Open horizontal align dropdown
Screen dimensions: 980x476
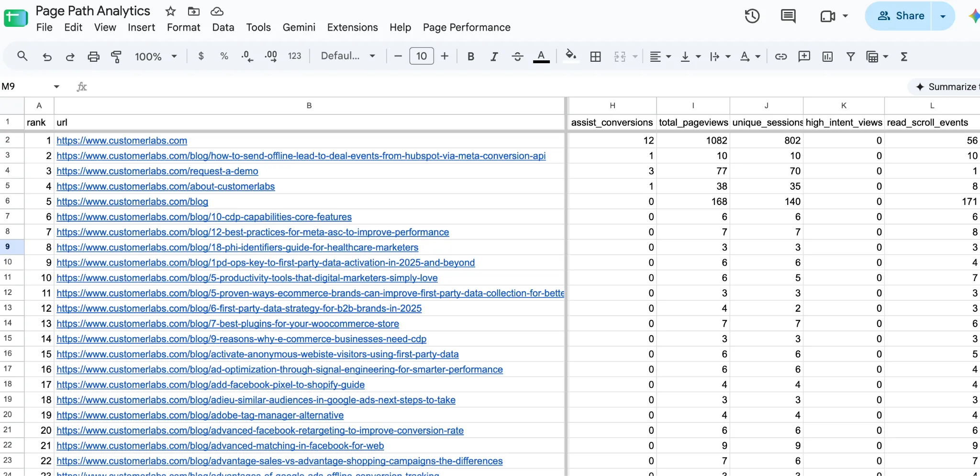(660, 57)
